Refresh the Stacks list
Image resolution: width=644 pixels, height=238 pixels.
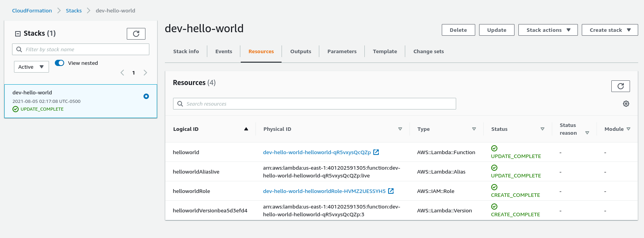click(136, 34)
